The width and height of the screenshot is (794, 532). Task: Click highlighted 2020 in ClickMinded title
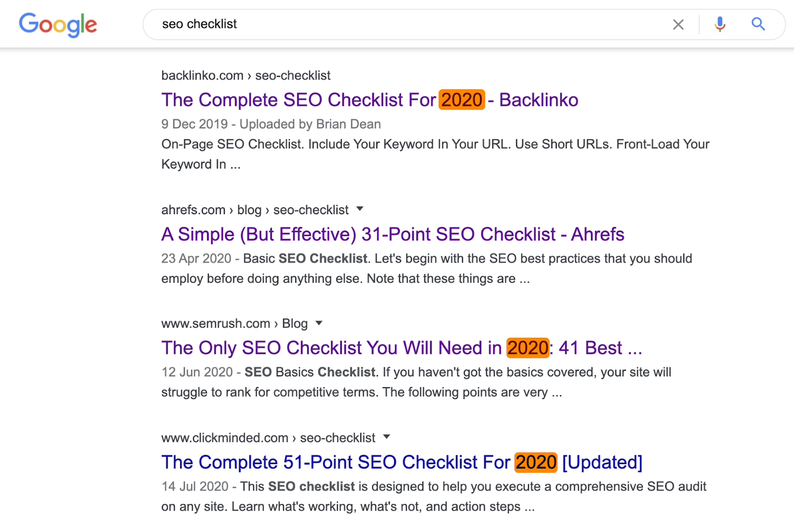point(536,462)
